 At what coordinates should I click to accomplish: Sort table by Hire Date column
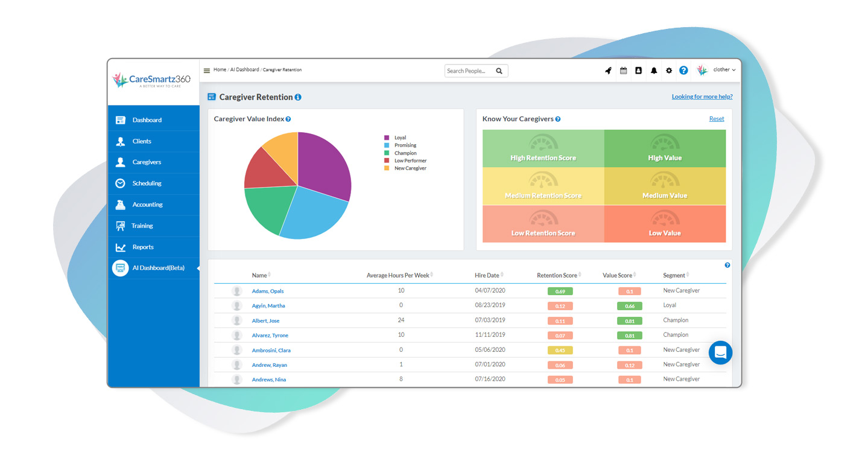[488, 275]
